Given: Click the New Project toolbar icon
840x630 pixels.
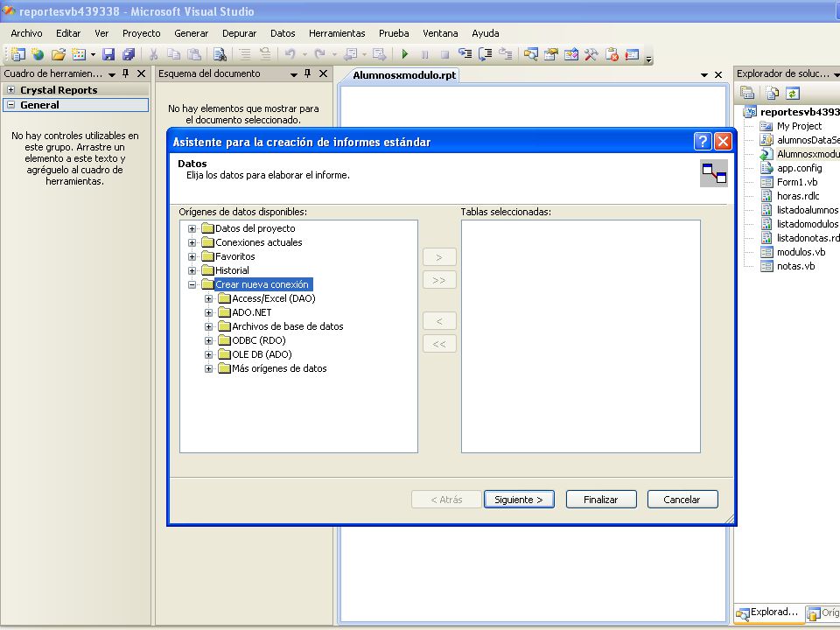Looking at the screenshot, I should (x=17, y=54).
